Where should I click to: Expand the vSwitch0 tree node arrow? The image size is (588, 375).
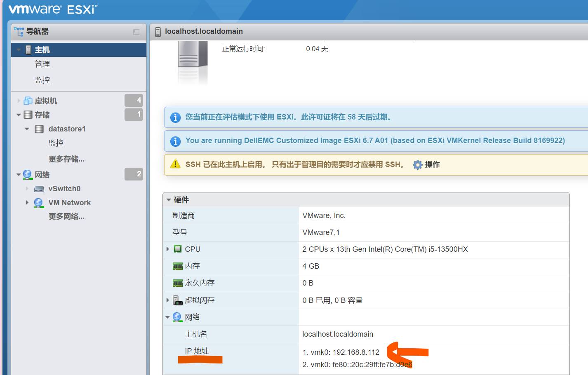pos(27,189)
